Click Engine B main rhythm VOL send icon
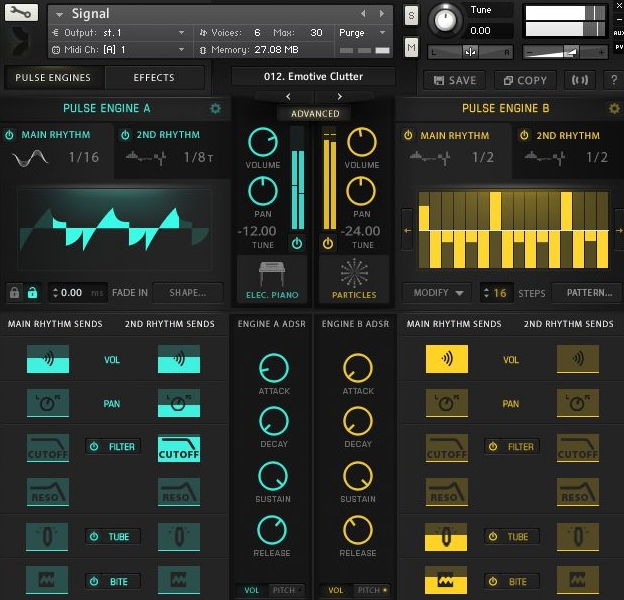624x600 pixels. pos(446,360)
